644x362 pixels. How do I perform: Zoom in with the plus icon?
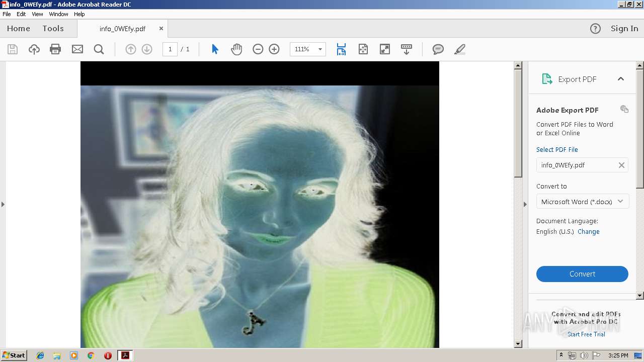coord(274,49)
